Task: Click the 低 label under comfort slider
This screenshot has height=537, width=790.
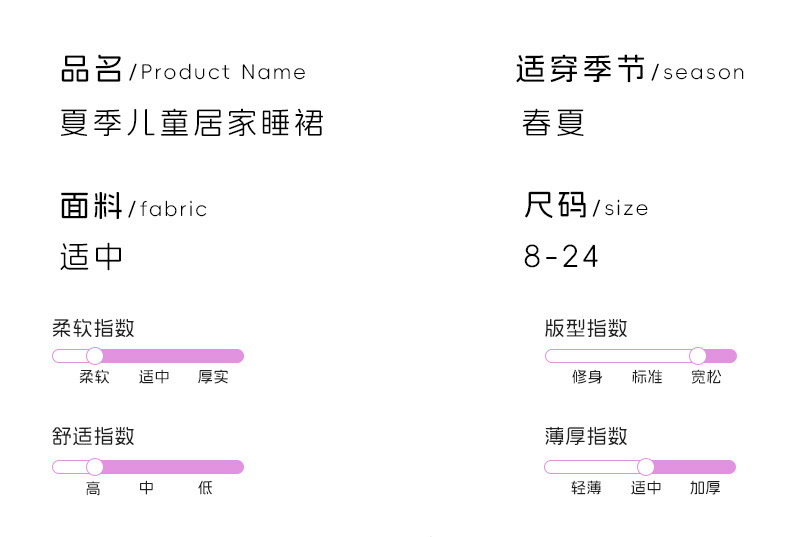Action: (205, 488)
